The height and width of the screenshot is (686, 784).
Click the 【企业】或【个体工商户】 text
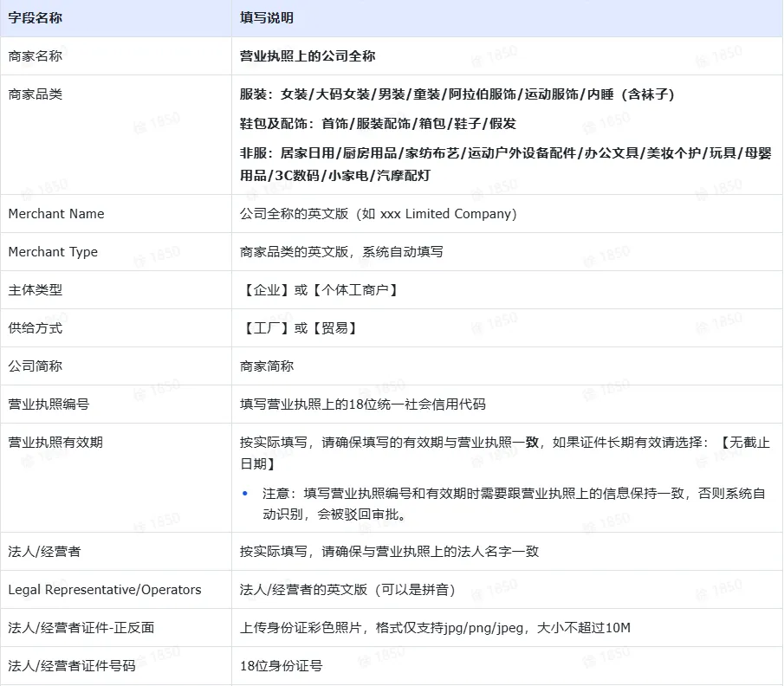[321, 290]
